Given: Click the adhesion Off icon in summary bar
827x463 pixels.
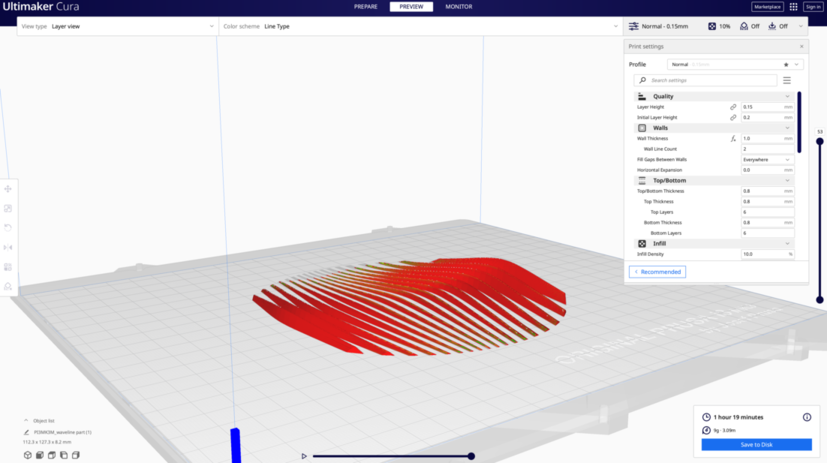Looking at the screenshot, I should 772,26.
